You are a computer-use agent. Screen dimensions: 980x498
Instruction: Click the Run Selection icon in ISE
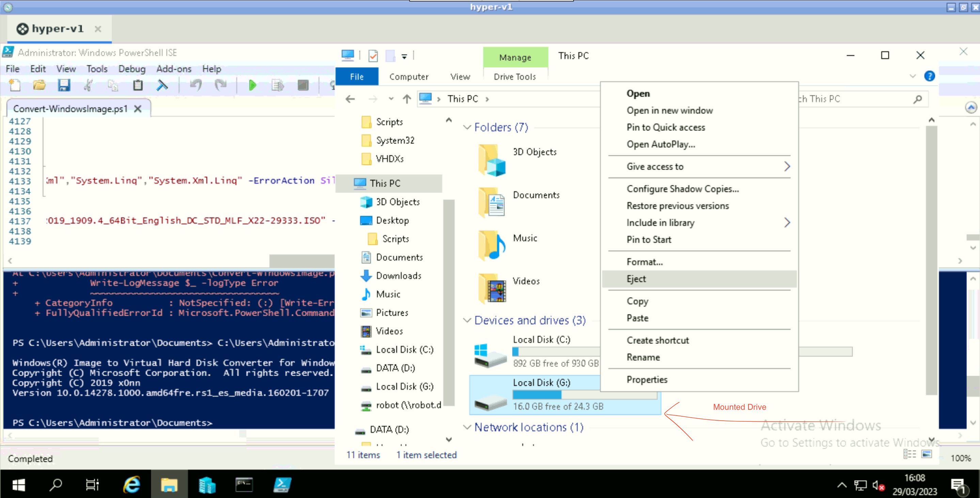point(277,85)
